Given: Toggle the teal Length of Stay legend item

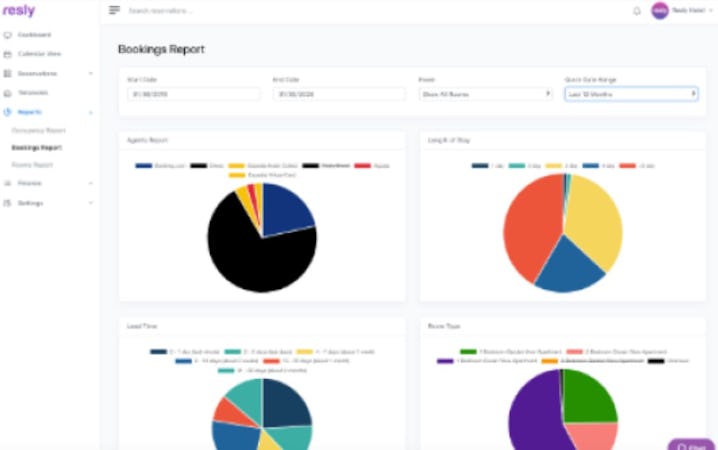Looking at the screenshot, I should pyautogui.click(x=525, y=166).
